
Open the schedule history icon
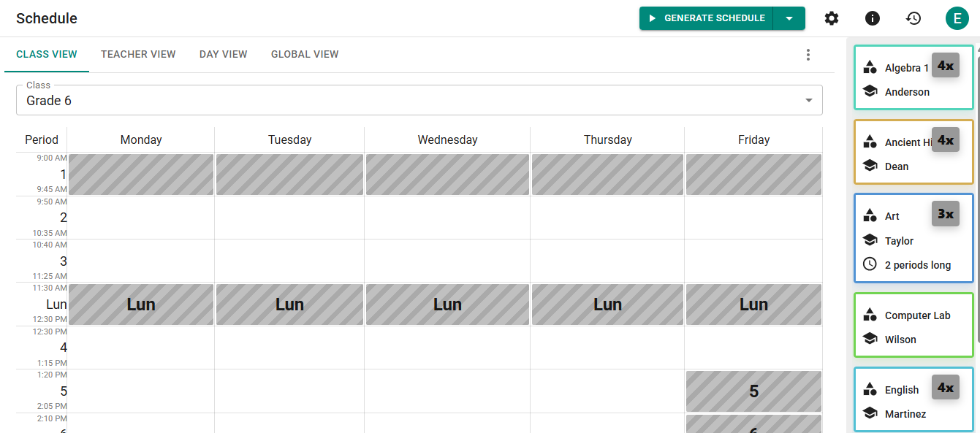click(x=913, y=18)
